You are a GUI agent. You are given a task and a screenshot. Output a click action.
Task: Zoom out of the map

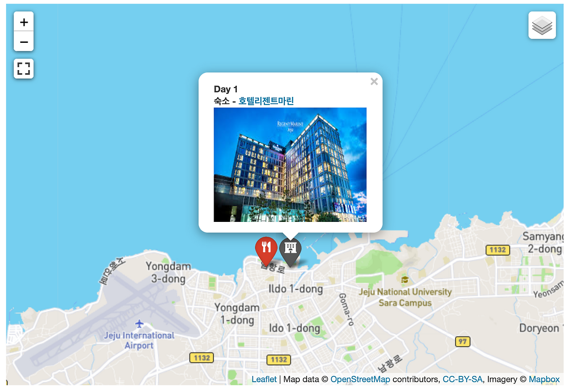[24, 42]
